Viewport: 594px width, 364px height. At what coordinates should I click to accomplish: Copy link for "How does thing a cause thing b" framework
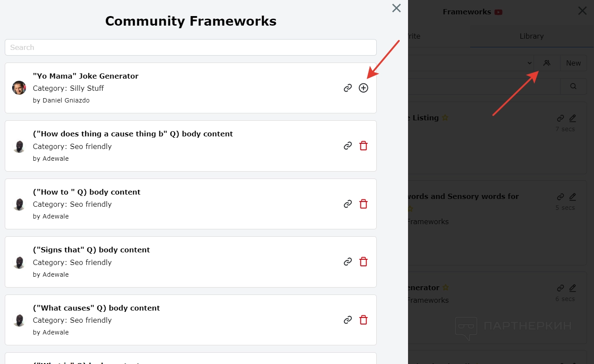348,146
